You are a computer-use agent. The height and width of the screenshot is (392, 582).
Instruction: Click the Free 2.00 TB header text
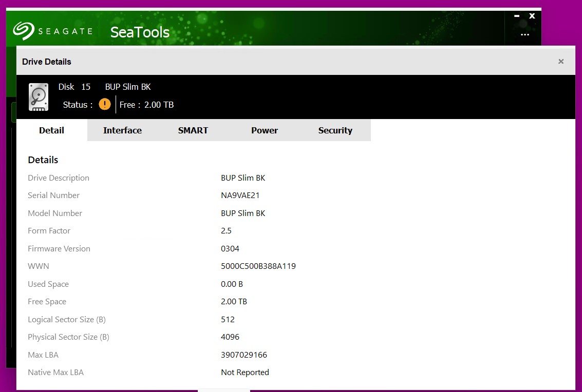146,105
